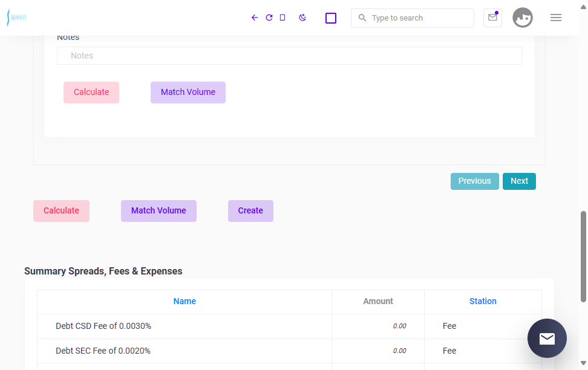
Task: Click the back arrow icon in header
Action: [x=255, y=18]
